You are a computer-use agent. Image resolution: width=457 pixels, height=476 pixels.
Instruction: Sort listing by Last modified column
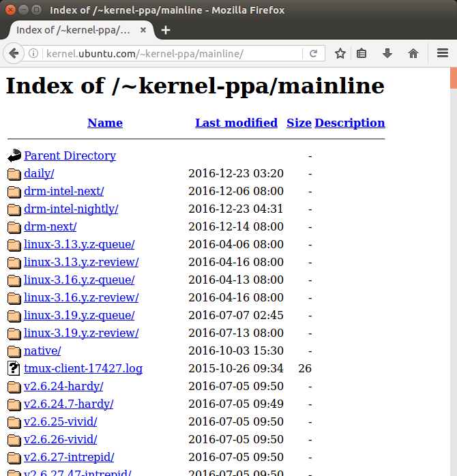tap(236, 123)
